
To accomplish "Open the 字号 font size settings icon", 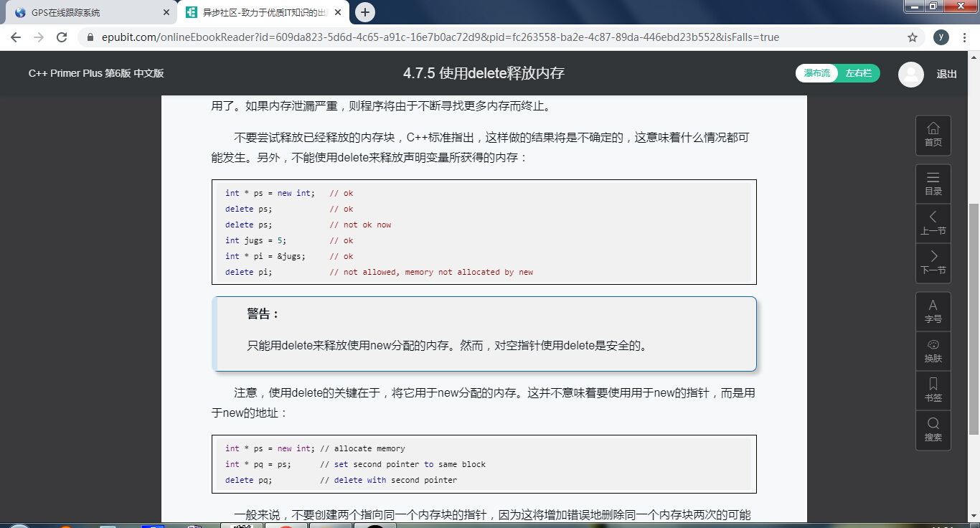I will [933, 311].
